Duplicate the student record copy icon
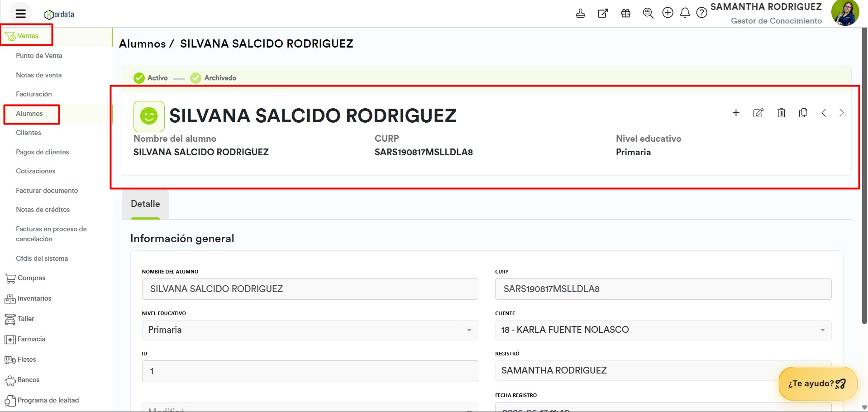The height and width of the screenshot is (412, 868). coord(803,113)
